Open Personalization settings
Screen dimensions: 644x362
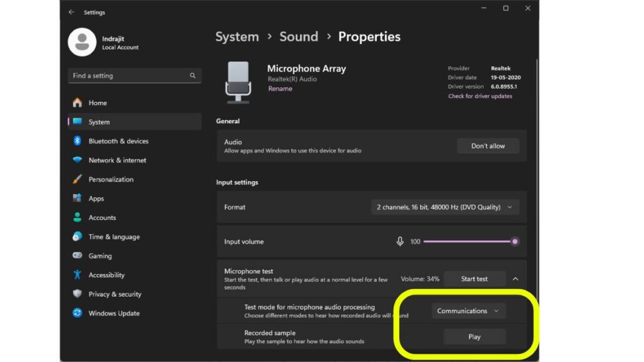point(111,179)
